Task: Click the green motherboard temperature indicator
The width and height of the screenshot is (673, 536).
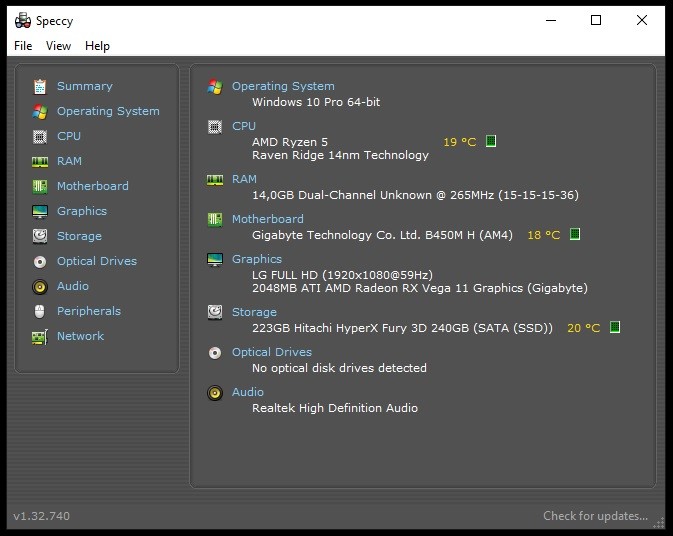Action: click(574, 235)
